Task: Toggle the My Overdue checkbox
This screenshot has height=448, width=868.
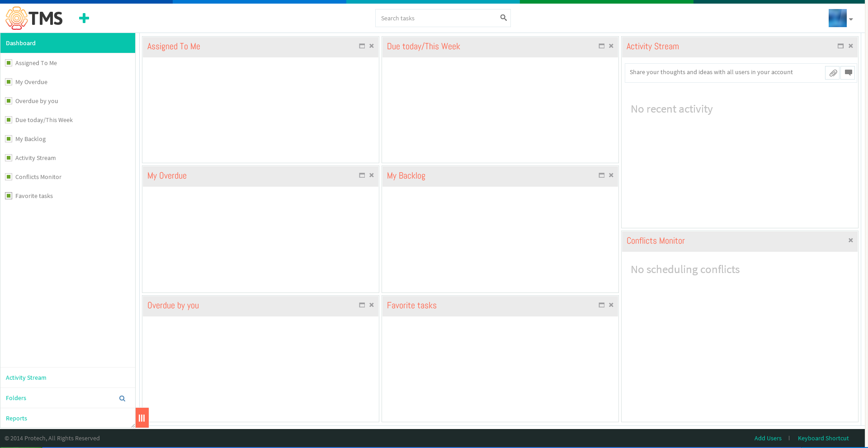Action: coord(9,82)
